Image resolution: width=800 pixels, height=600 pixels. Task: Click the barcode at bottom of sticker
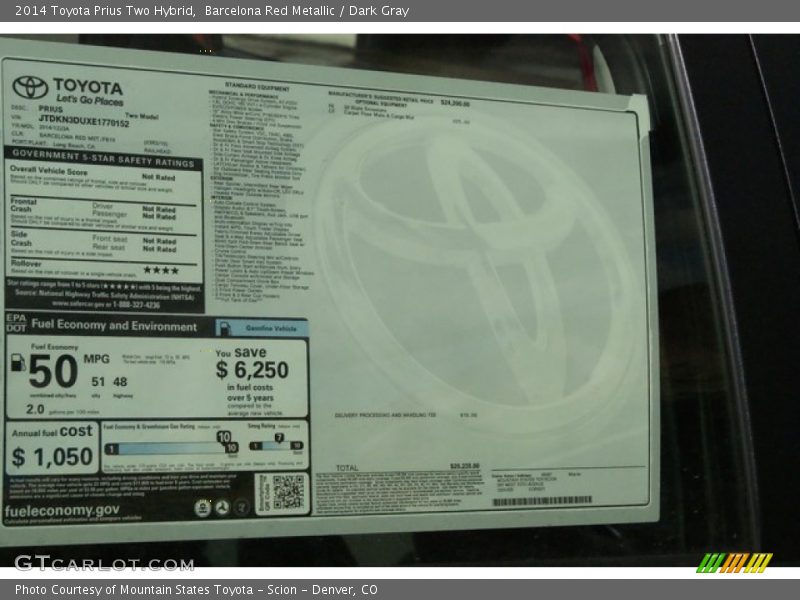pos(542,502)
